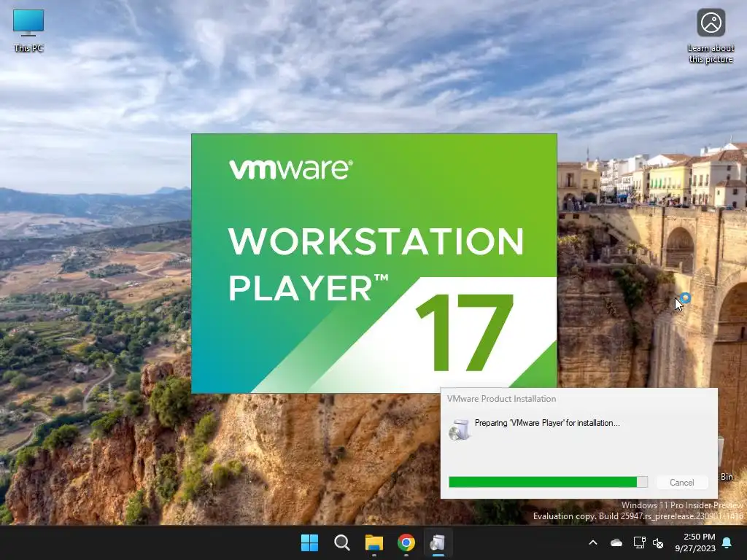Open This PC desktop icon

tap(28, 31)
